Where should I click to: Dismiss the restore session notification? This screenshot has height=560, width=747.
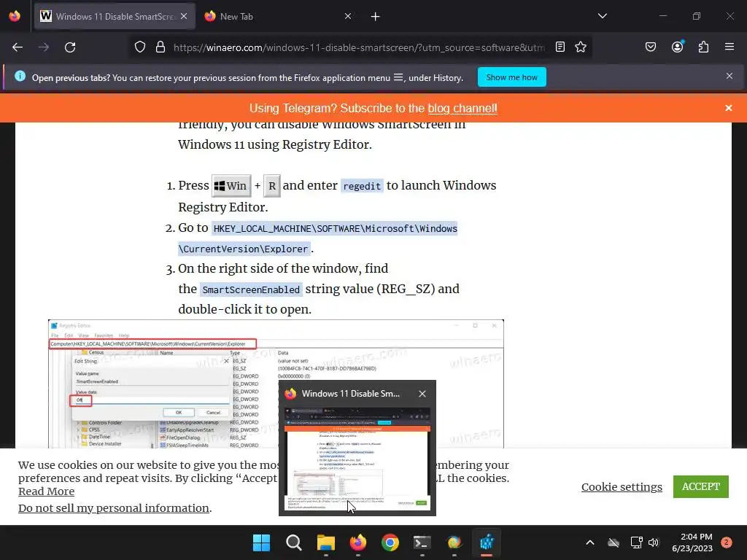click(729, 76)
